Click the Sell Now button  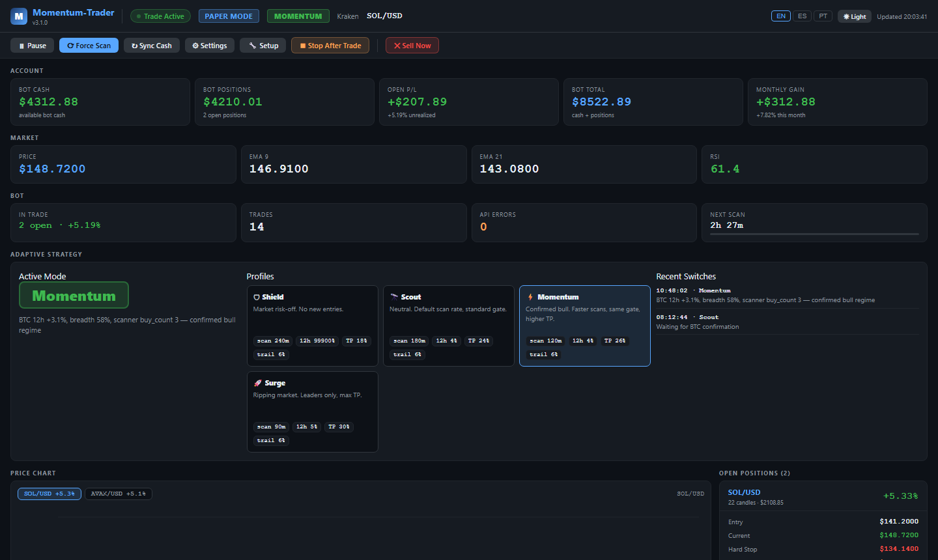412,46
